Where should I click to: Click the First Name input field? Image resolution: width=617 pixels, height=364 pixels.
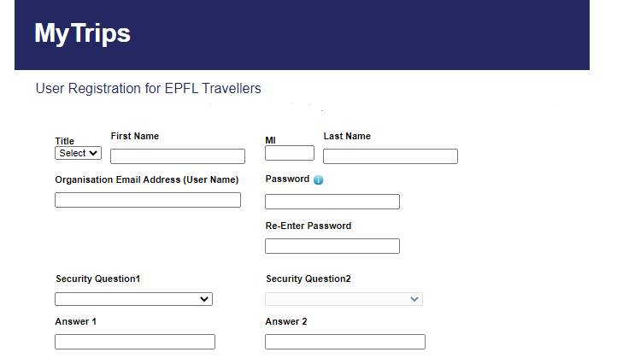pyautogui.click(x=178, y=156)
